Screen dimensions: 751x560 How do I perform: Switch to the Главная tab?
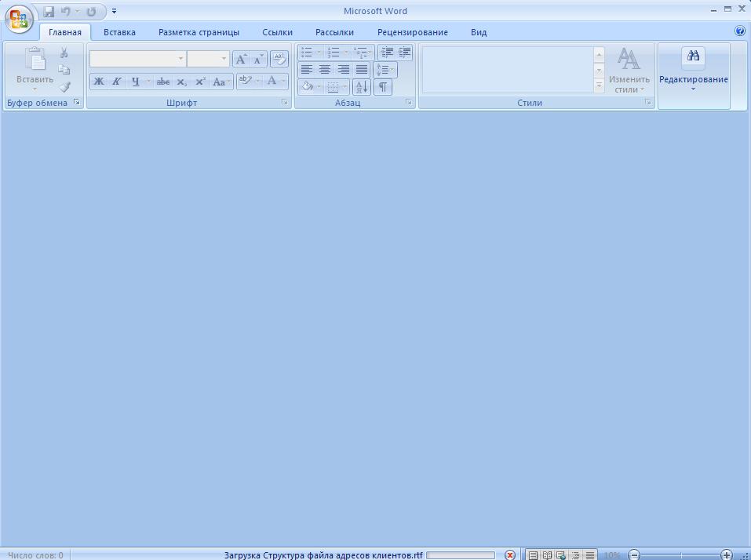[x=65, y=32]
